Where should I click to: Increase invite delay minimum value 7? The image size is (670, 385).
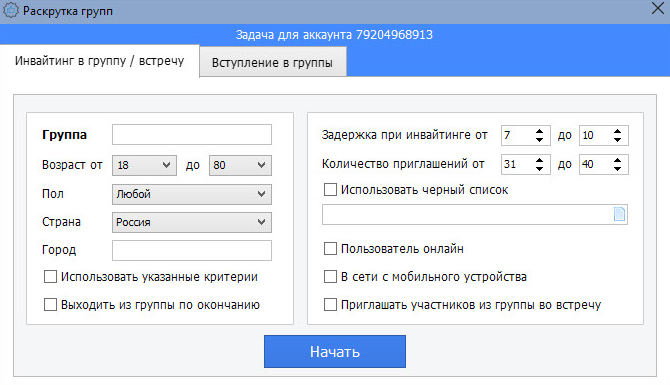[x=540, y=131]
